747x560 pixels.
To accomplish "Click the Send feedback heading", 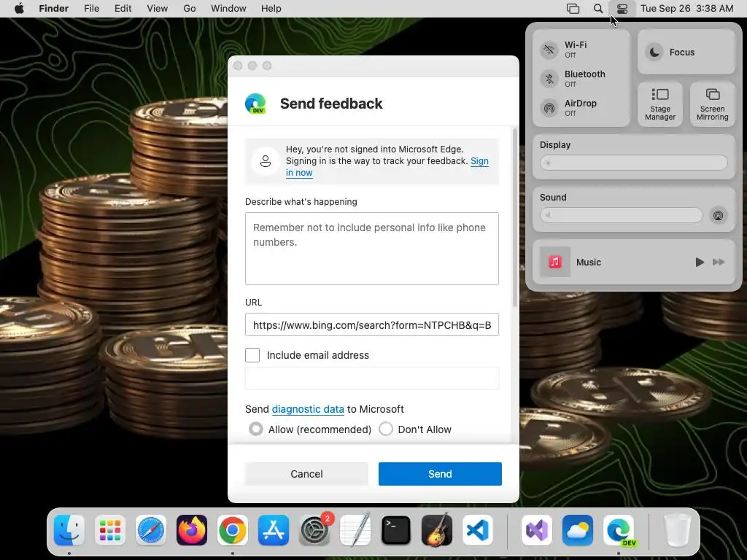I will 331,104.
